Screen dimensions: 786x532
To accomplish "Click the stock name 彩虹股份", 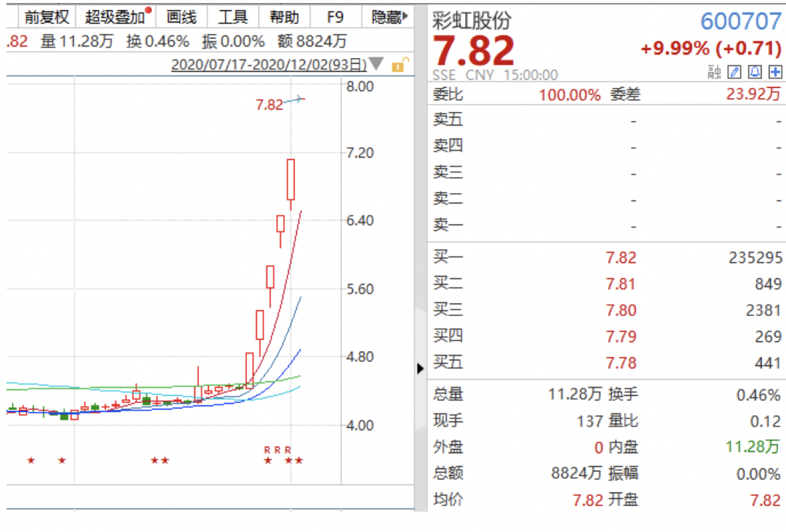I will point(472,20).
